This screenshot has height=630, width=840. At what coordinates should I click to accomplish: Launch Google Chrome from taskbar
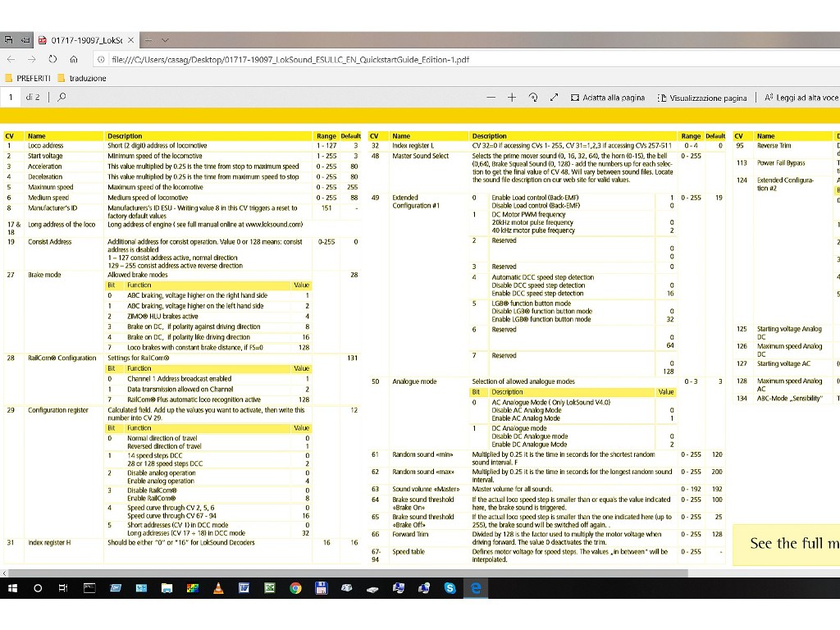295,588
